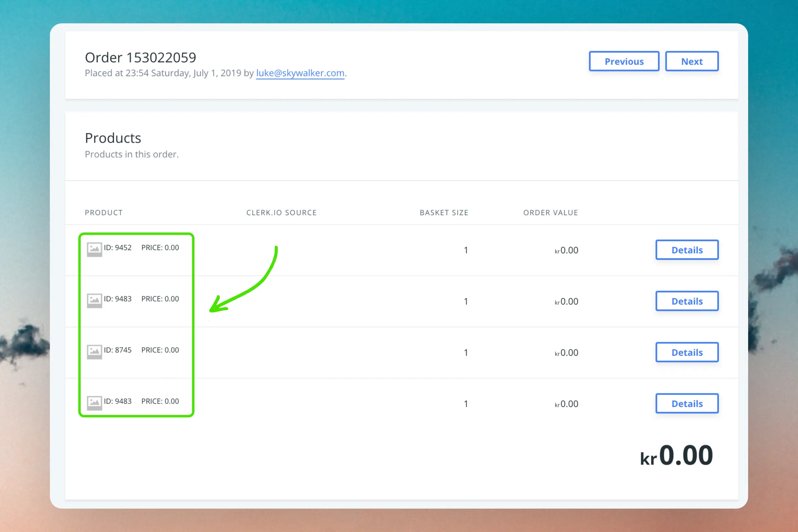Go to the Next order

[692, 62]
